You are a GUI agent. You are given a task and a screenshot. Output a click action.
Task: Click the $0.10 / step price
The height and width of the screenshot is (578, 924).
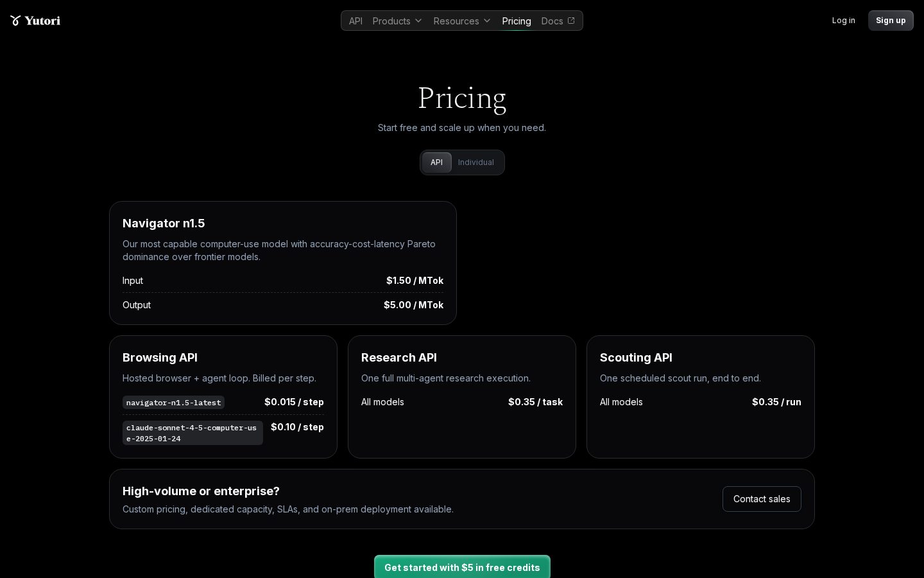[297, 427]
